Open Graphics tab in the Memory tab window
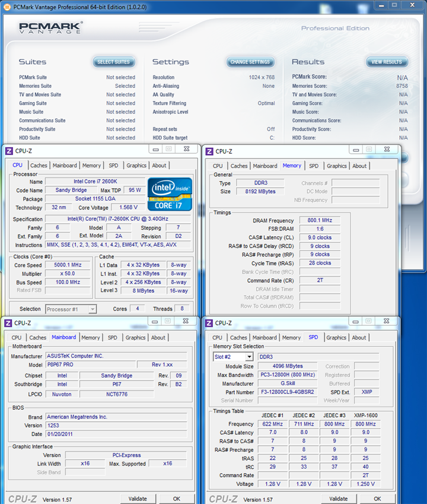Screen dimensions: 427x504 click(x=336, y=166)
